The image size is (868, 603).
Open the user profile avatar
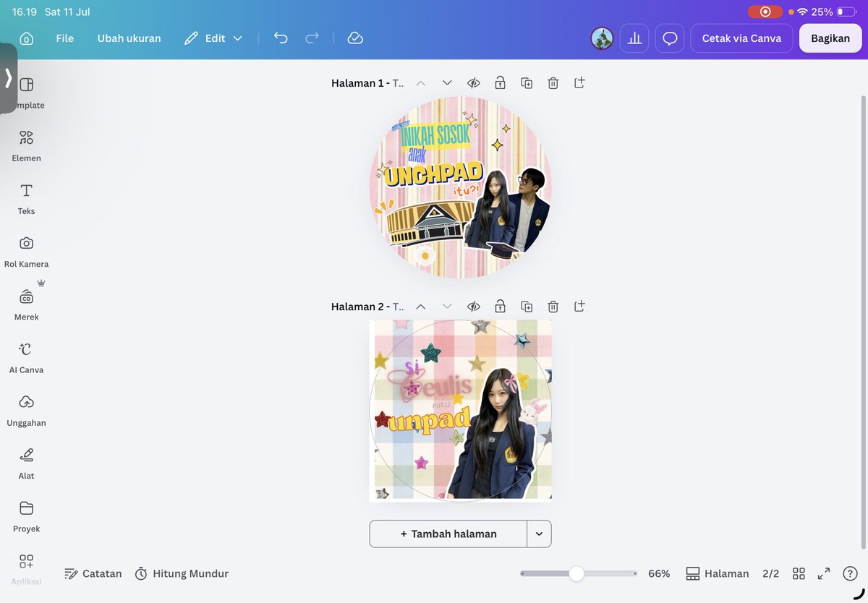pos(602,38)
